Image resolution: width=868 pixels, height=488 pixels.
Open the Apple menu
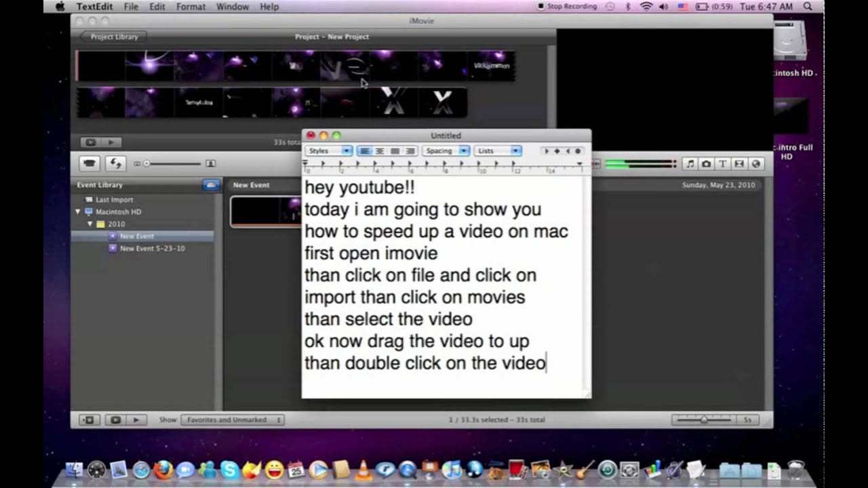coord(60,6)
